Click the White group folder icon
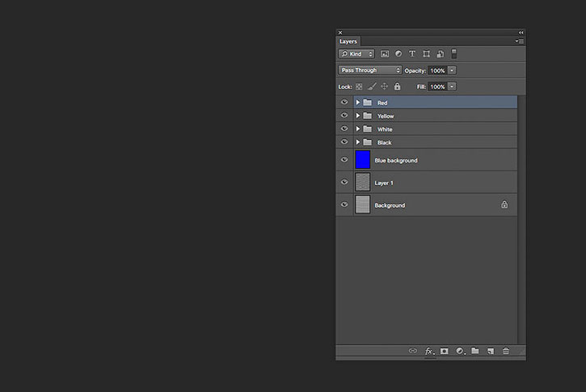Screen dimensions: 586x392 368,129
